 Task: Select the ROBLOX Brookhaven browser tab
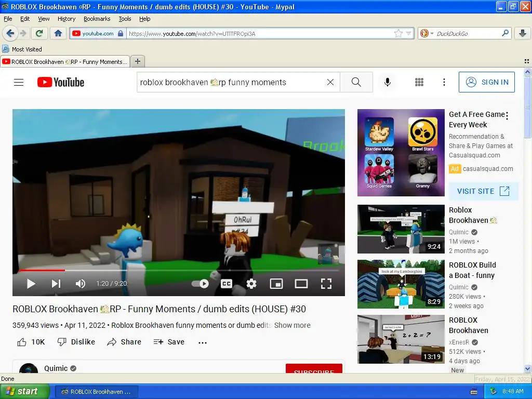(65, 61)
